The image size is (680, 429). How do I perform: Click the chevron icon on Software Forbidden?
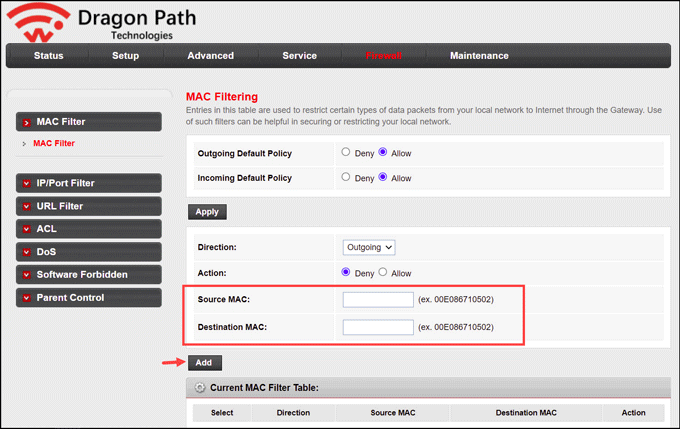27,275
